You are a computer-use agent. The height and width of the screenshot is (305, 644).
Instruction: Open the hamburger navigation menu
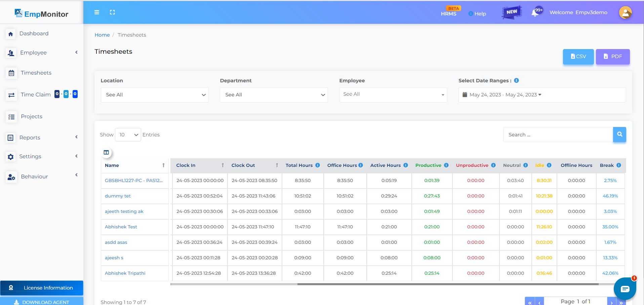tap(97, 12)
